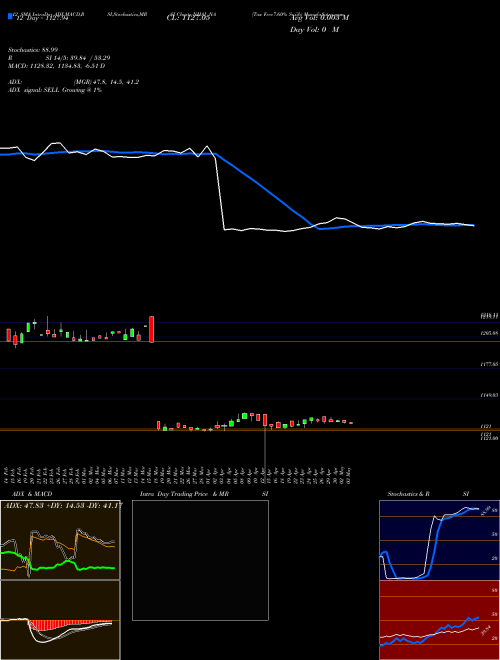Image resolution: width=500 pixels, height=660 pixels.
Task: Click the 1177.65 price axis label
Action: 489,363
